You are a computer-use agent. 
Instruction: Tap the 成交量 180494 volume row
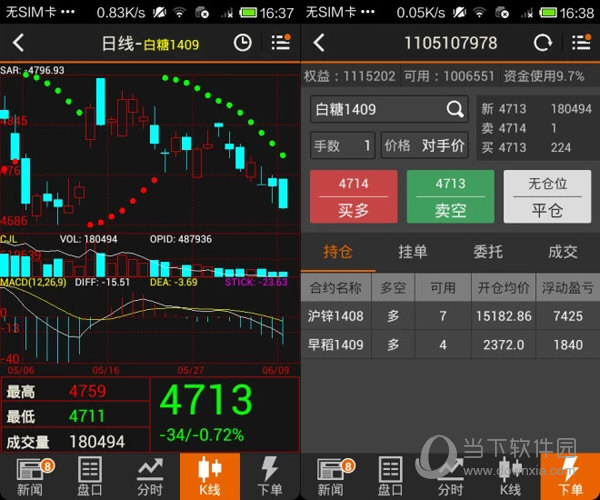coord(75,441)
